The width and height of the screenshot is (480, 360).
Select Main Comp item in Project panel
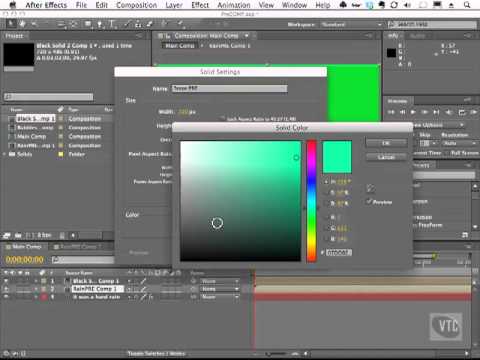pyautogui.click(x=32, y=137)
